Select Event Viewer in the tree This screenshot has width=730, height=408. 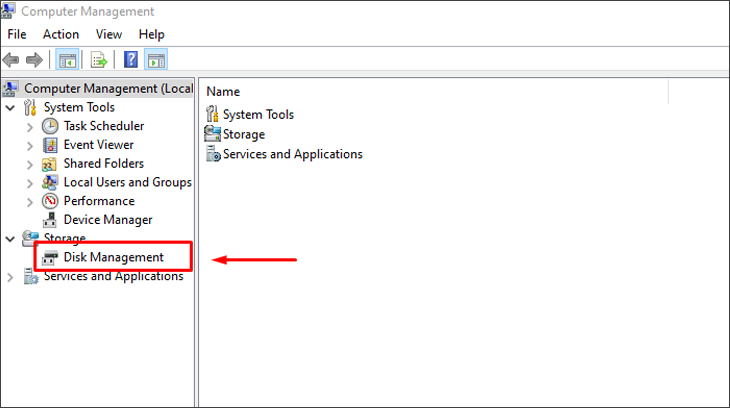coord(99,145)
